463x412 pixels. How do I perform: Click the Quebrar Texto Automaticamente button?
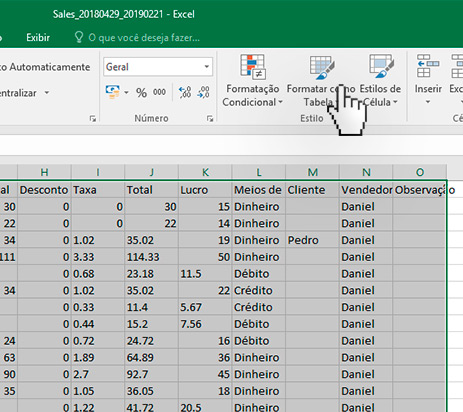[x=45, y=67]
